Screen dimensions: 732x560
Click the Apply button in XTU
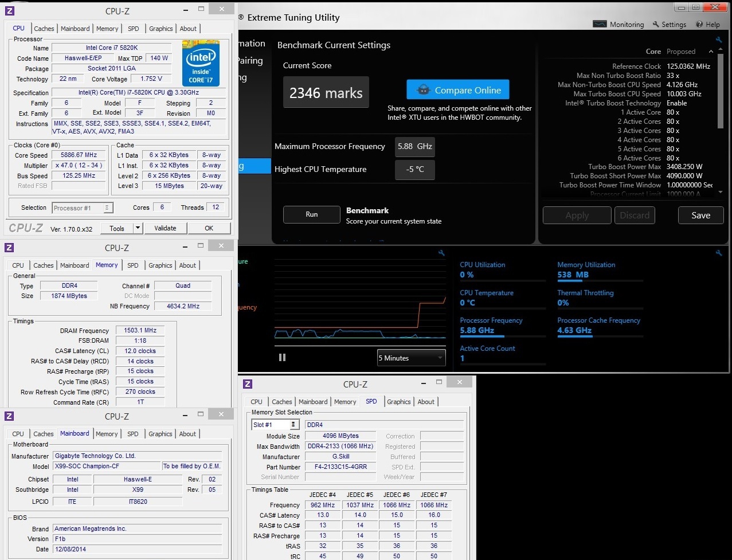pyautogui.click(x=577, y=216)
